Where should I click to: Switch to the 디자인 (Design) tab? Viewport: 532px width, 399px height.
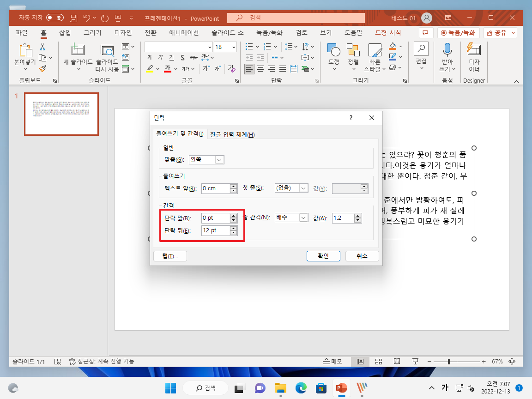click(x=123, y=33)
